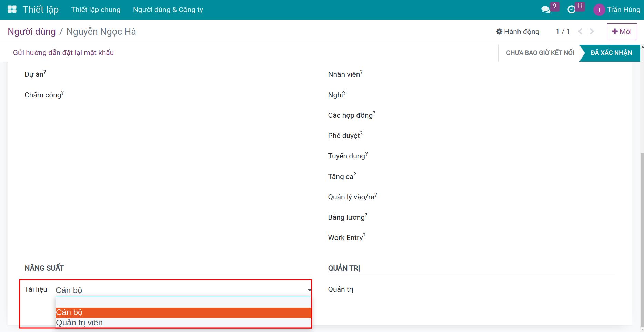The width and height of the screenshot is (644, 332).
Task: Open Thiết lập chung menu
Action: coord(96,10)
